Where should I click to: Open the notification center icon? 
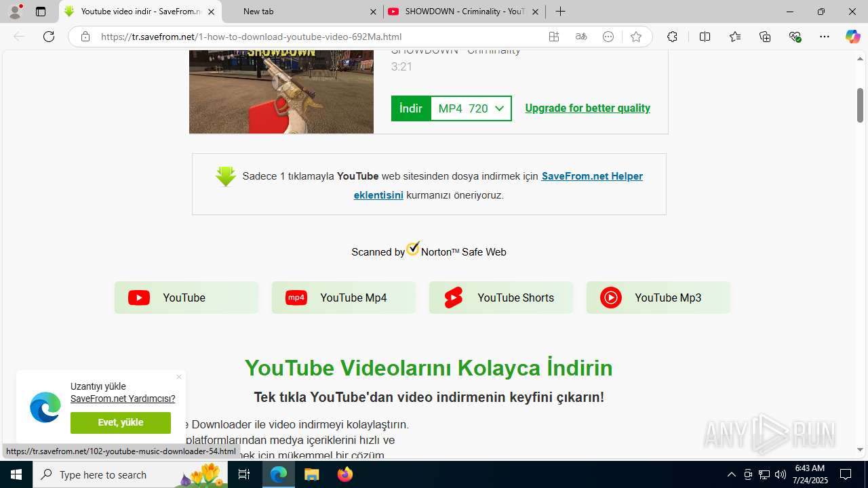click(x=846, y=474)
